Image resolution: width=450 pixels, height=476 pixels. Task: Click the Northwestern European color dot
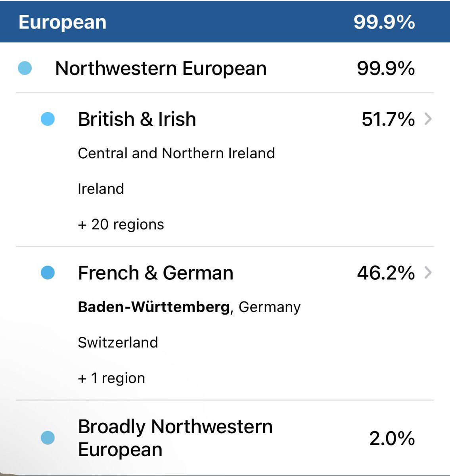pyautogui.click(x=25, y=68)
